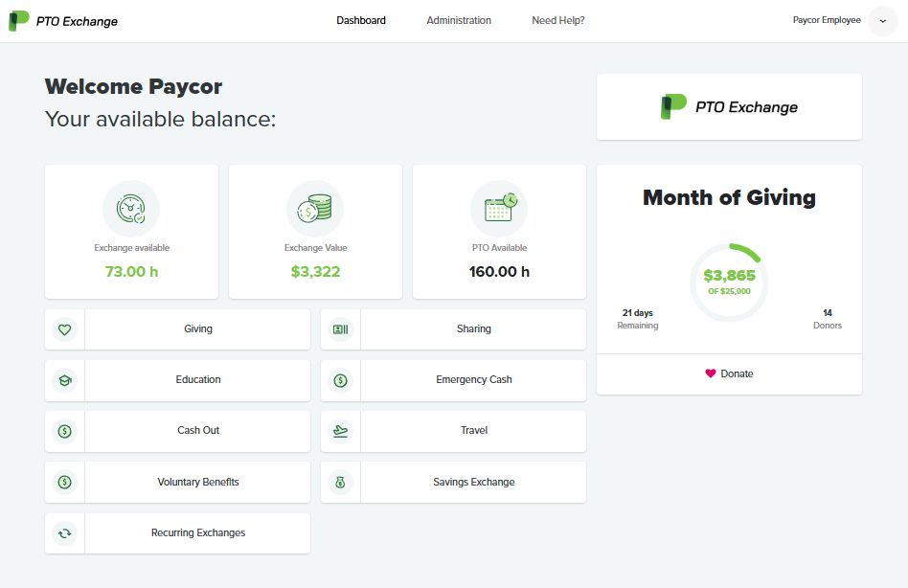Open the Emergency Cash option
908x588 pixels.
point(474,379)
